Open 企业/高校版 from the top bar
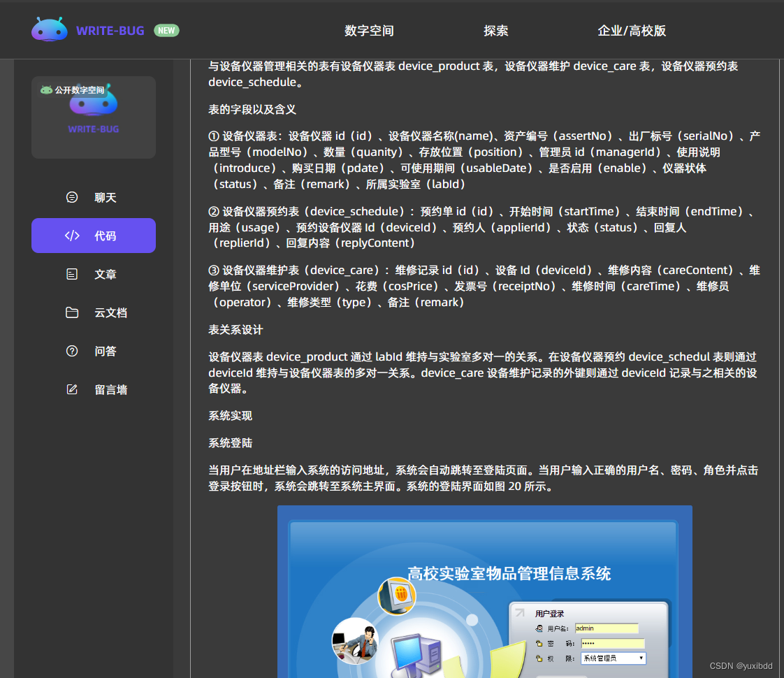 coord(632,30)
